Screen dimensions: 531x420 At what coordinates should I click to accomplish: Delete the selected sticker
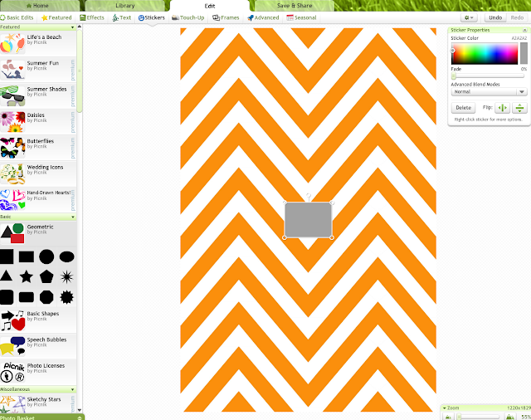coord(463,108)
